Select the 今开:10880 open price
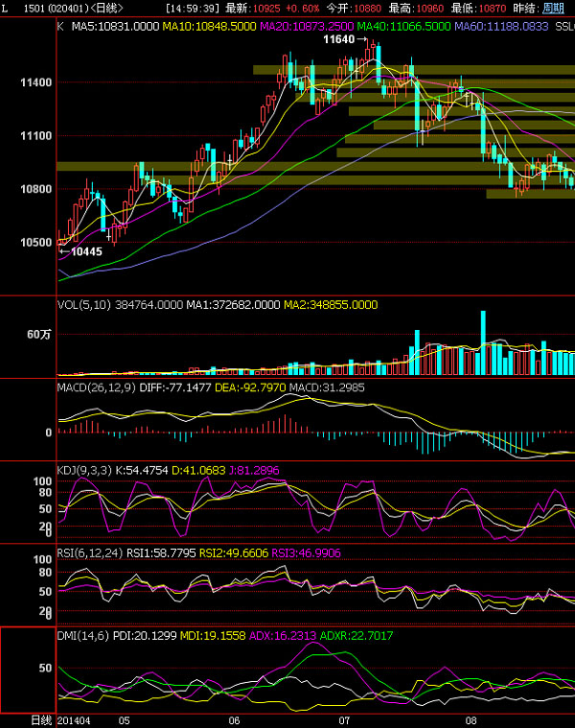 tap(354, 9)
